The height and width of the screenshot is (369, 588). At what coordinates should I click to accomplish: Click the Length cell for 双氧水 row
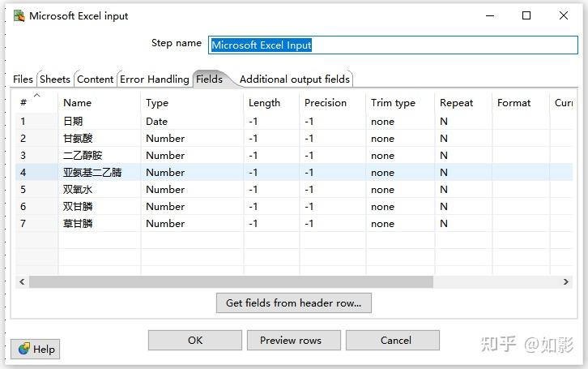tap(272, 190)
